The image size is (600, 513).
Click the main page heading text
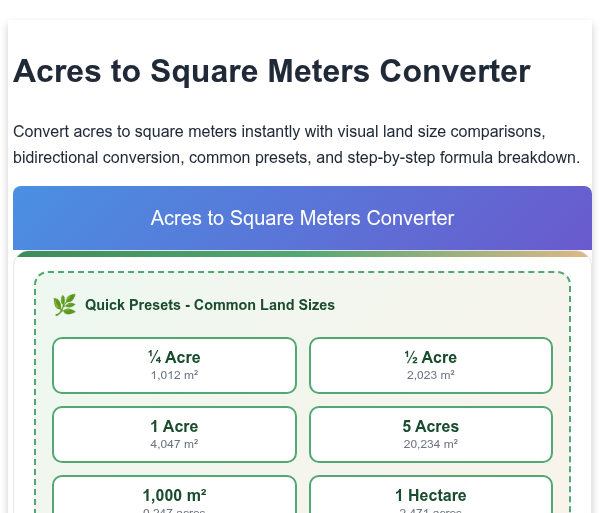tap(272, 71)
